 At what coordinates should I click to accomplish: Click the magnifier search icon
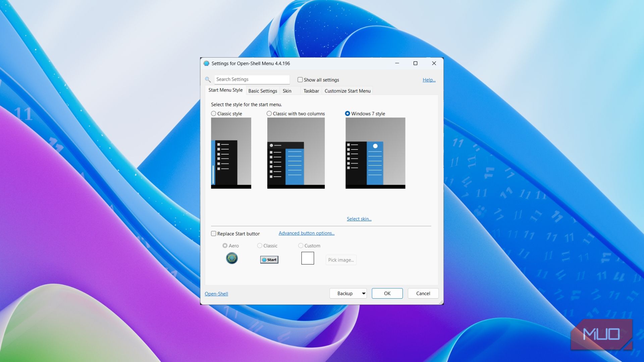208,80
